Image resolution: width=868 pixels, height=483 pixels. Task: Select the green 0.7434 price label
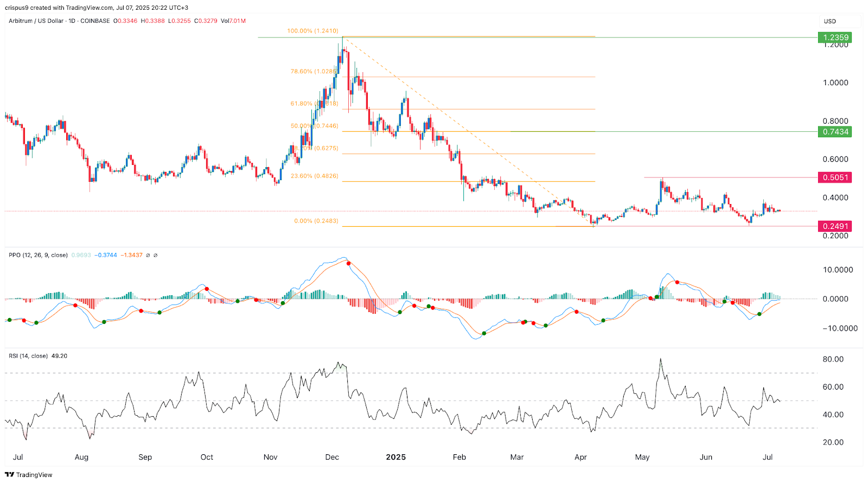(835, 132)
